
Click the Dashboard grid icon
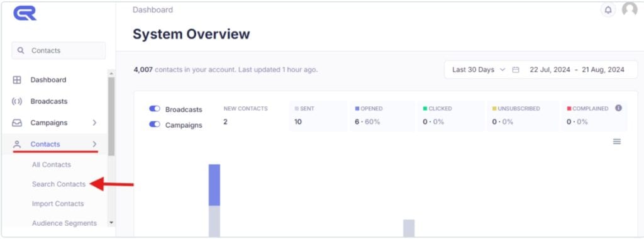pos(17,80)
